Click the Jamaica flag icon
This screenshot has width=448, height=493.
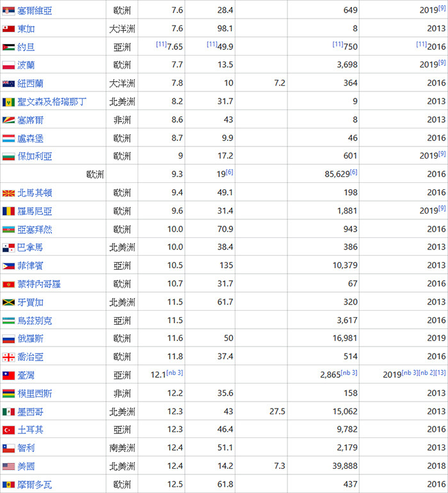[x=8, y=302]
